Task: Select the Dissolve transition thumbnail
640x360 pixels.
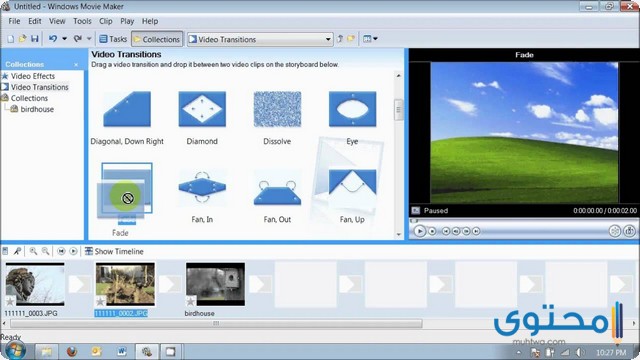Action: pyautogui.click(x=277, y=109)
